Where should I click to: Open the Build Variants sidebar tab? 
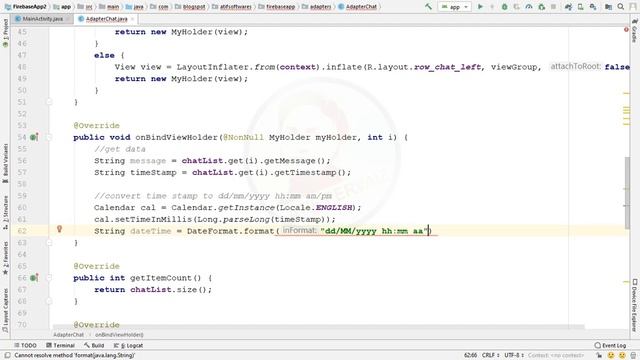pos(5,163)
